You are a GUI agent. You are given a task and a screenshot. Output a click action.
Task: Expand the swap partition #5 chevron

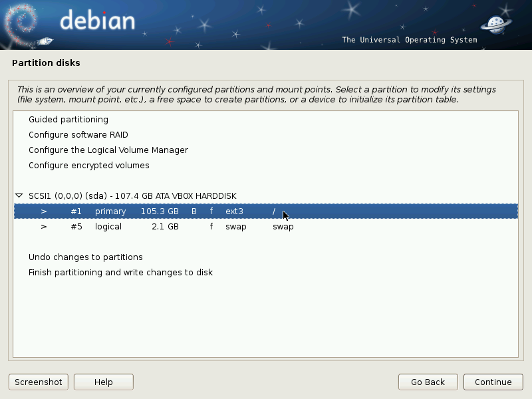[43, 226]
